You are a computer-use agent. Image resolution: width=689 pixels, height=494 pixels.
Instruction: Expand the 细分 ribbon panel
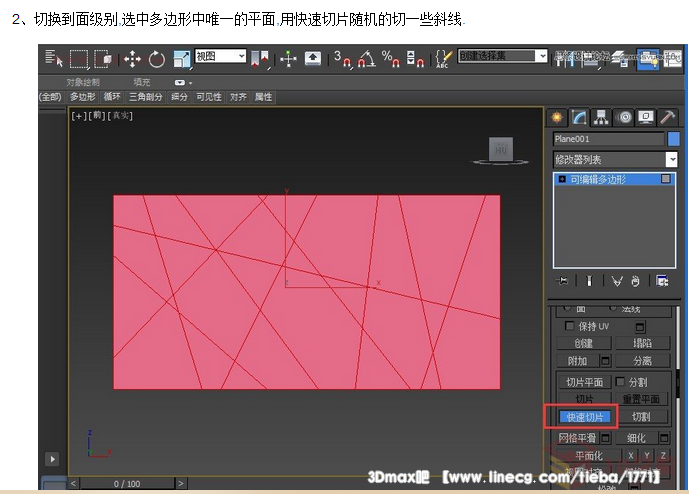(x=179, y=97)
